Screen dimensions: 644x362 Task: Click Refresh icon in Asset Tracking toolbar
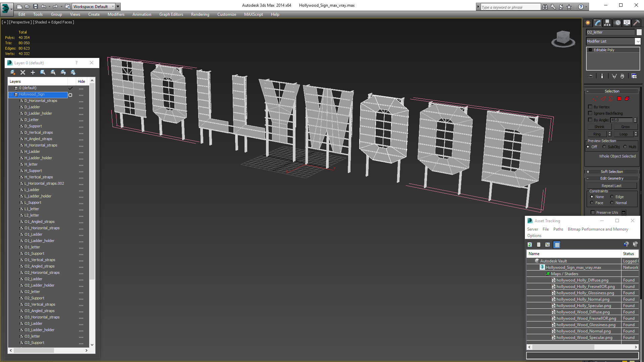530,245
